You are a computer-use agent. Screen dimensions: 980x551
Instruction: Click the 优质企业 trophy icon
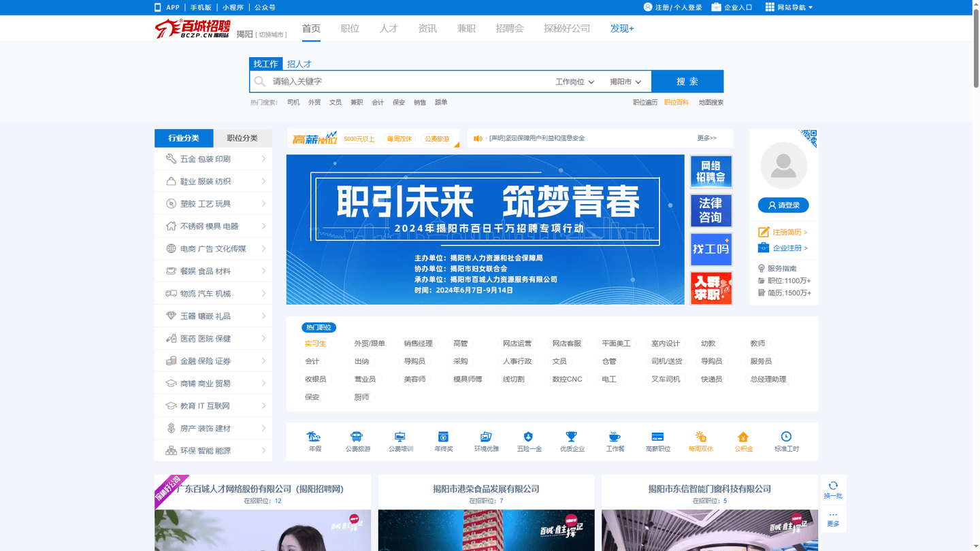[572, 437]
